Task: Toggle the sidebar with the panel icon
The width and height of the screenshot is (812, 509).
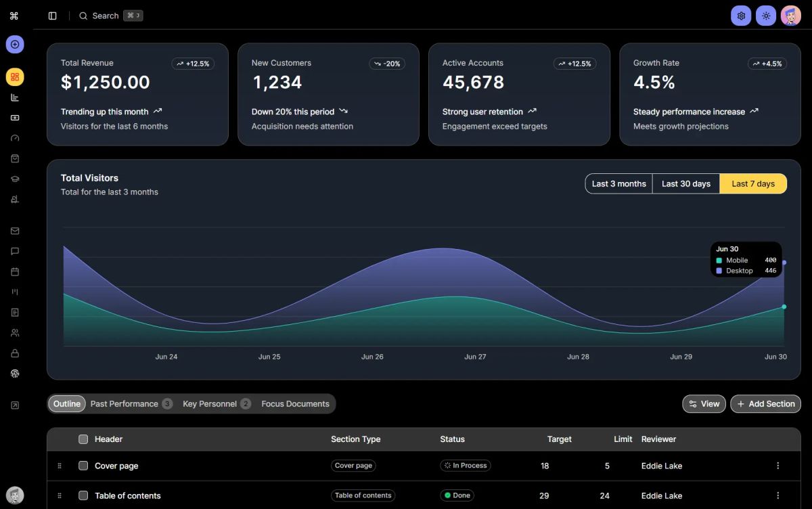Action: click(x=52, y=15)
